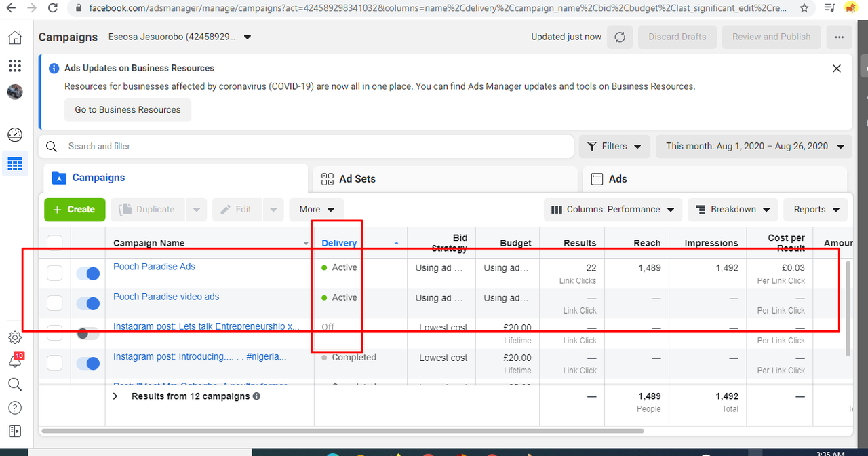Open the Pooch Paradise Ads campaign link
Viewport: 868px width, 456px height.
tap(154, 266)
